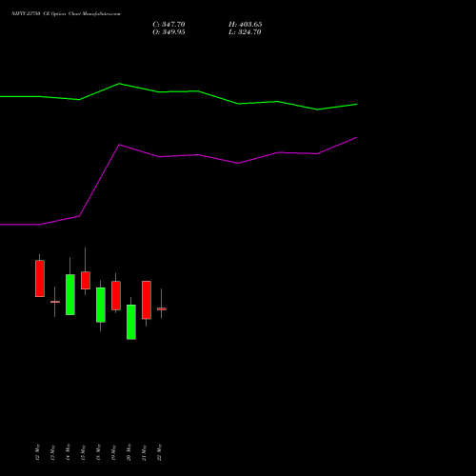
Task: Select the 14 May date label
Action: coord(68,452)
